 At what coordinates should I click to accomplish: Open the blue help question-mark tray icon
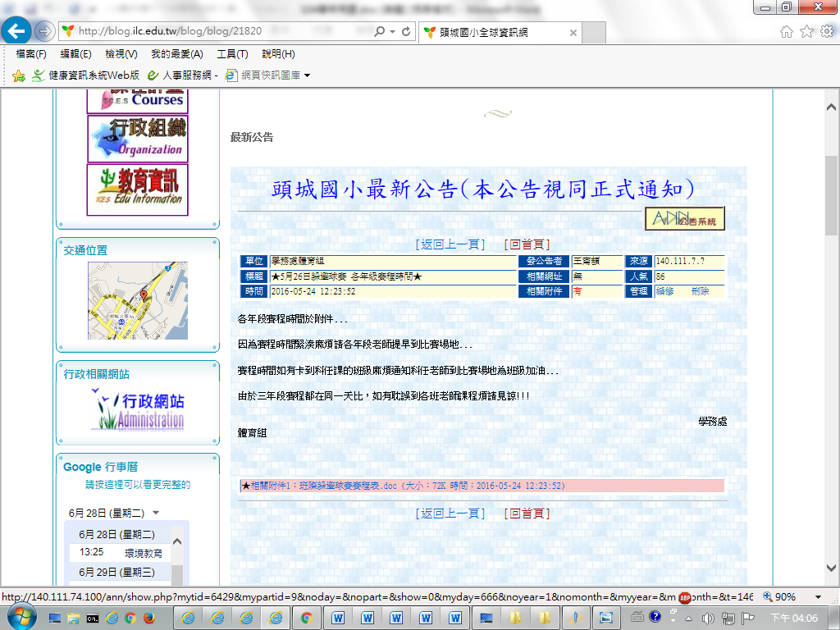[x=655, y=617]
